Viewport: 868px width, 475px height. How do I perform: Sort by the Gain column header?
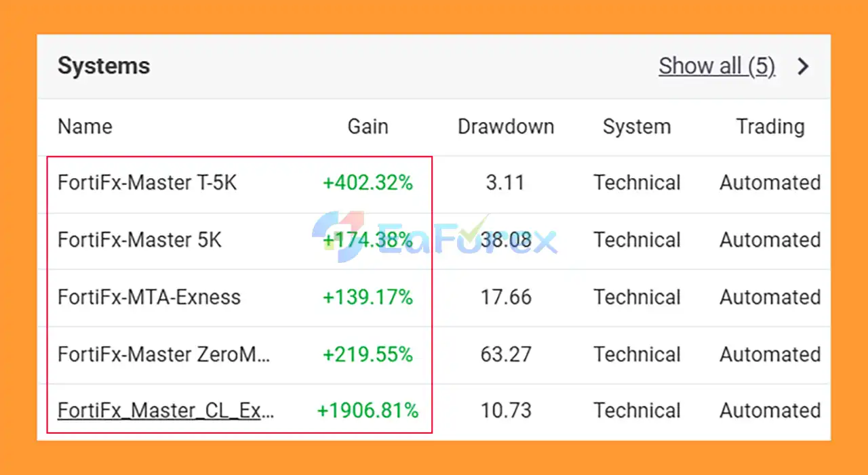(368, 127)
